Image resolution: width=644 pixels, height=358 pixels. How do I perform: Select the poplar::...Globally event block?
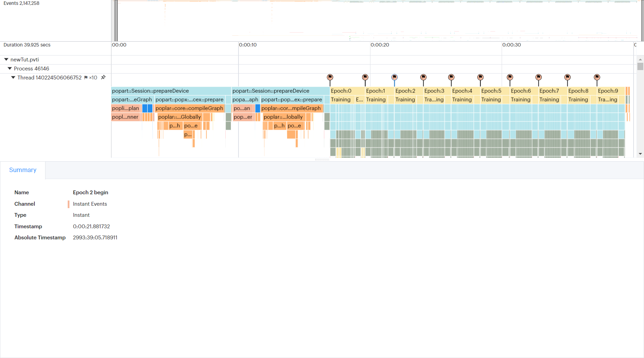coord(180,117)
